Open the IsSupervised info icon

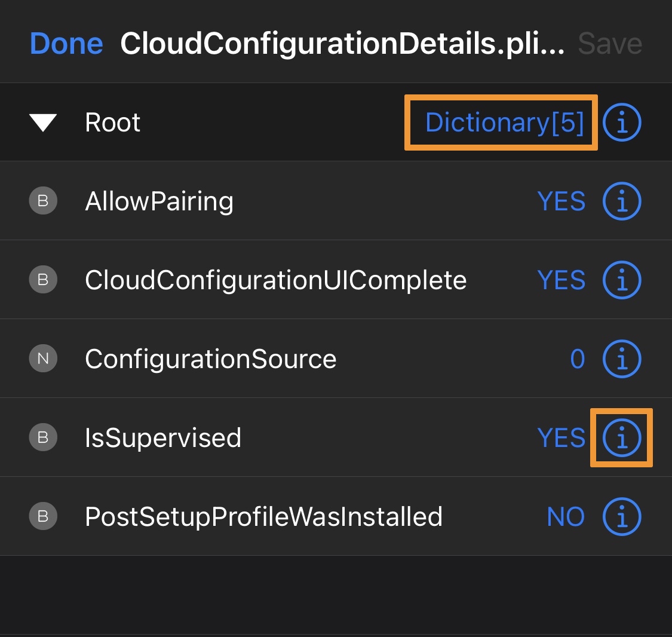click(x=622, y=437)
